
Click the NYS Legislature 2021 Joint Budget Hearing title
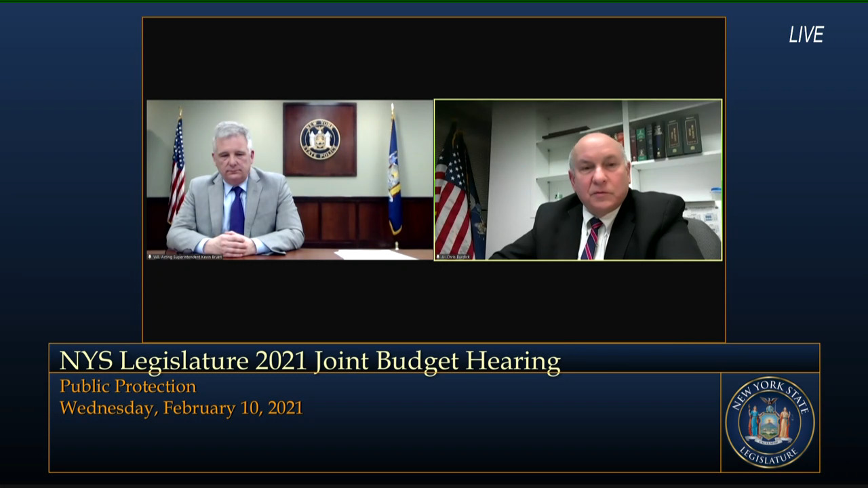coord(310,361)
